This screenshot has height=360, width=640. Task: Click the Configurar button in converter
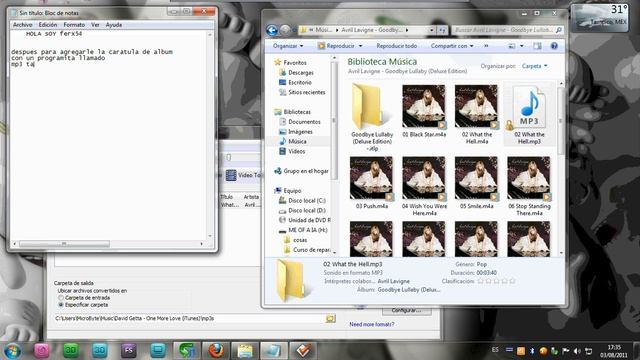[x=406, y=310]
